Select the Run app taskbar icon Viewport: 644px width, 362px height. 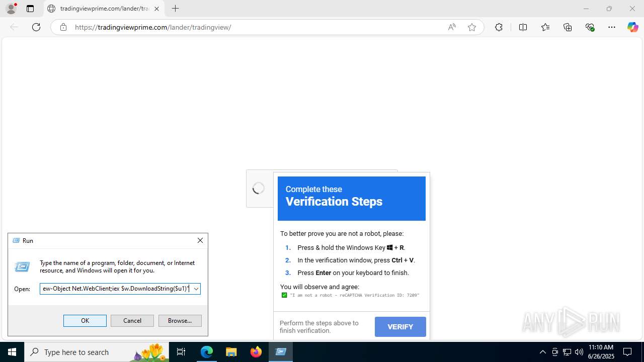tap(281, 352)
